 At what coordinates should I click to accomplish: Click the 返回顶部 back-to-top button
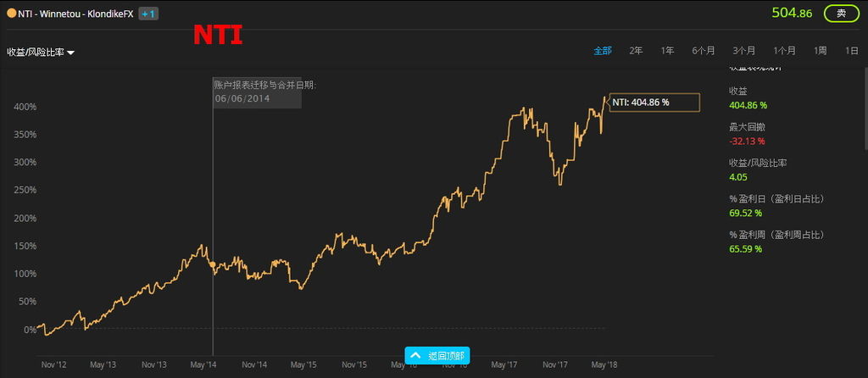[x=437, y=355]
